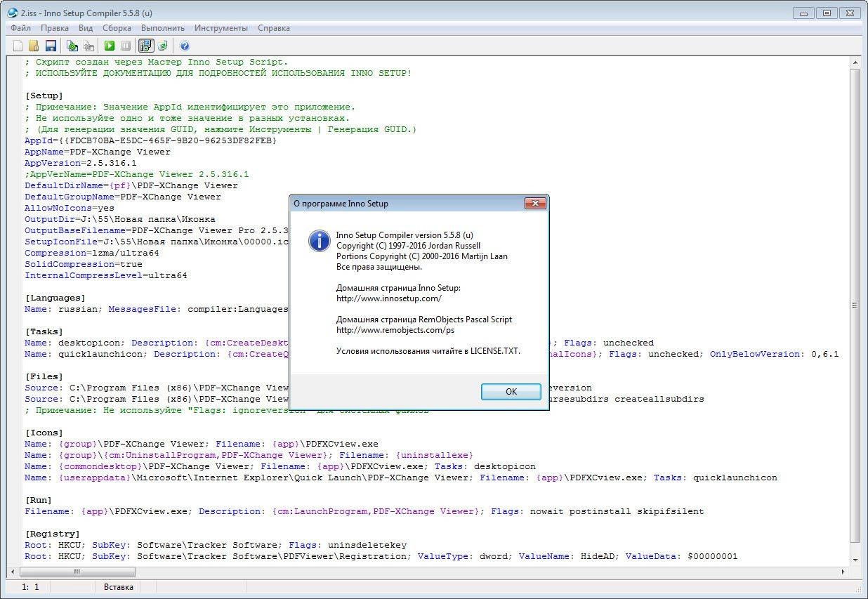Click the stop compile toolbar icon

[x=88, y=46]
